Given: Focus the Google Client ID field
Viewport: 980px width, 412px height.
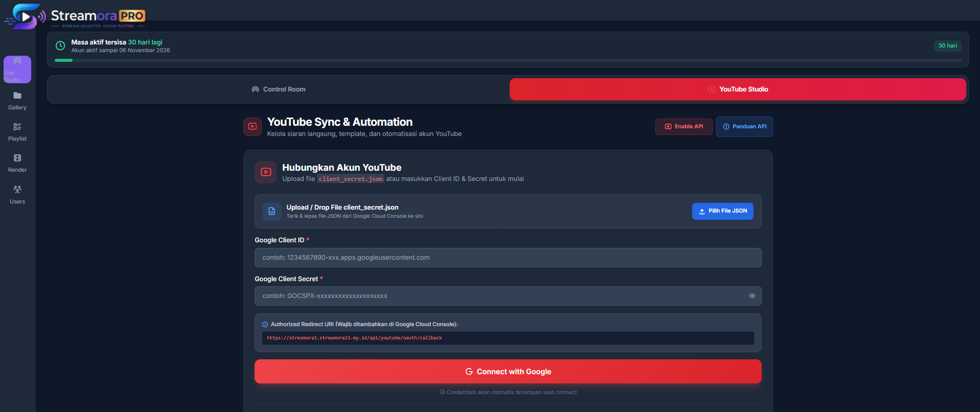Looking at the screenshot, I should [x=508, y=258].
